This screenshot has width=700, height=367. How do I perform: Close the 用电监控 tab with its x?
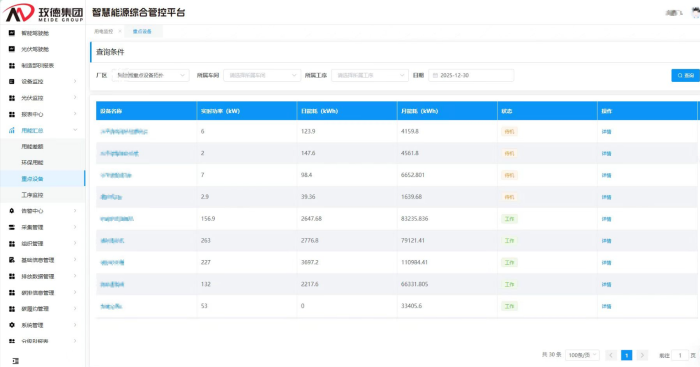pyautogui.click(x=120, y=31)
